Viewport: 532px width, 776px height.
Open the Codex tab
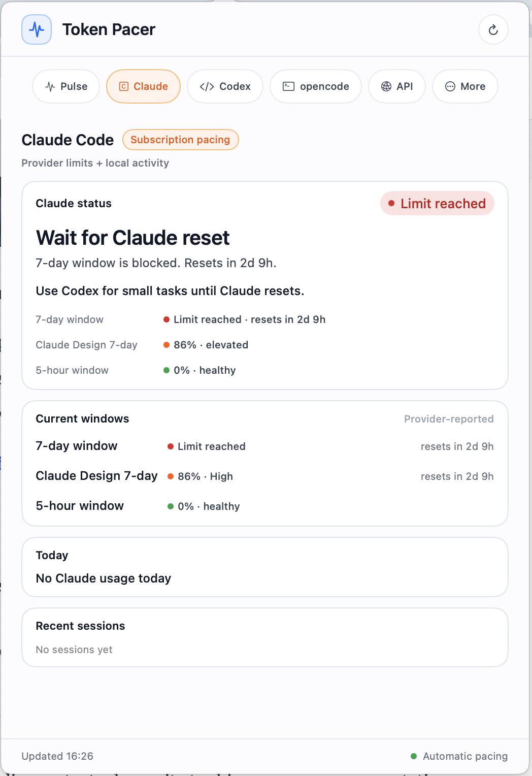pos(225,86)
